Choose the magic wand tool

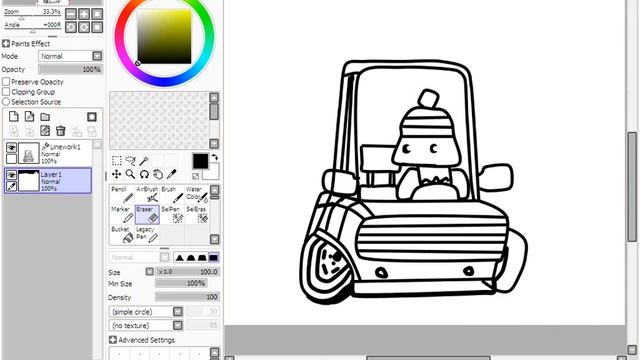(144, 160)
